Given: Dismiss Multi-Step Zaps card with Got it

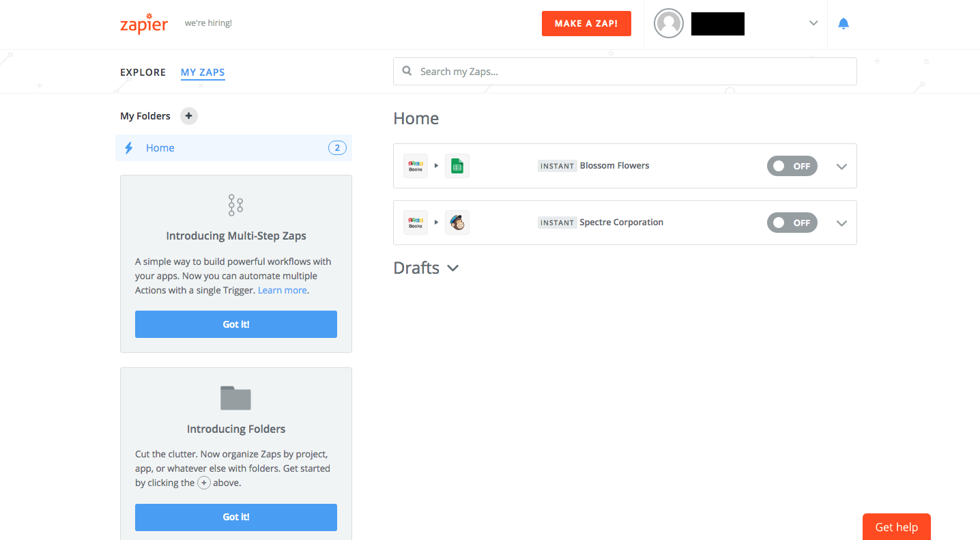Looking at the screenshot, I should click(236, 324).
